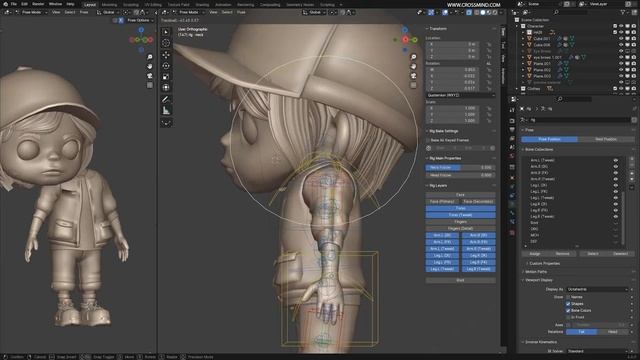Viewport: 640px width, 360px height.
Task: Adjust the Head Follow slider
Action: 460,175
